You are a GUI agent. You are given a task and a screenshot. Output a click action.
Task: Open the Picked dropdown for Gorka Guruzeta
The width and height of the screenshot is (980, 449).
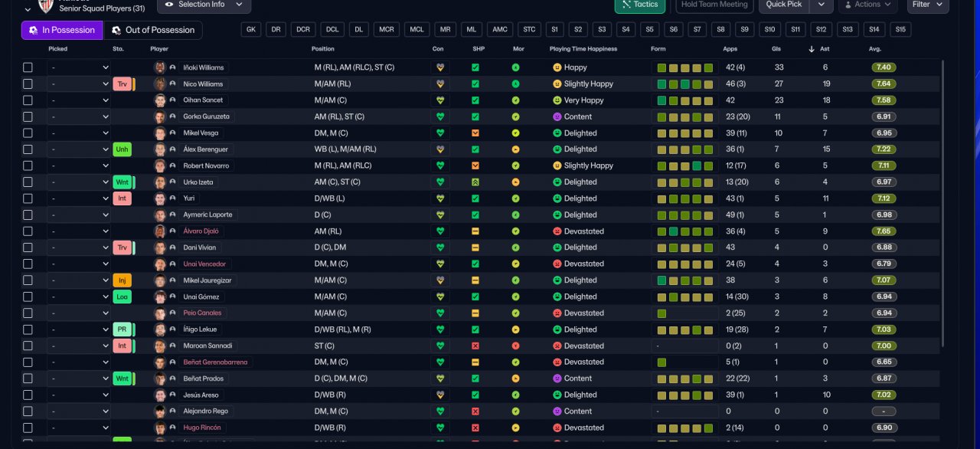(79, 116)
